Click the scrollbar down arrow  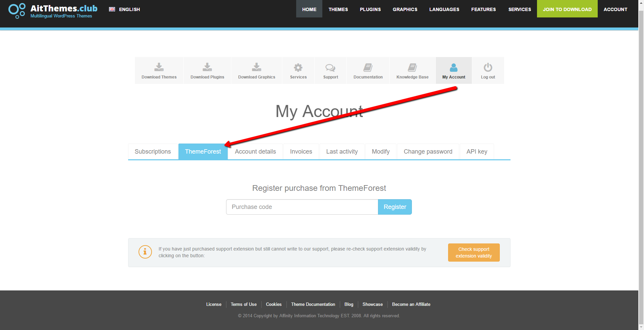coord(641,327)
